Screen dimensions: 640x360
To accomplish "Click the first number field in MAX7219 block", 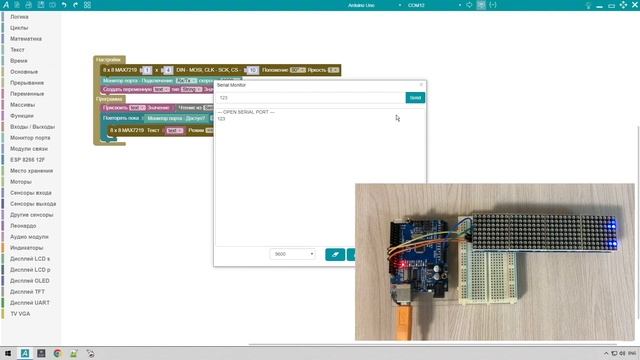I will [147, 70].
